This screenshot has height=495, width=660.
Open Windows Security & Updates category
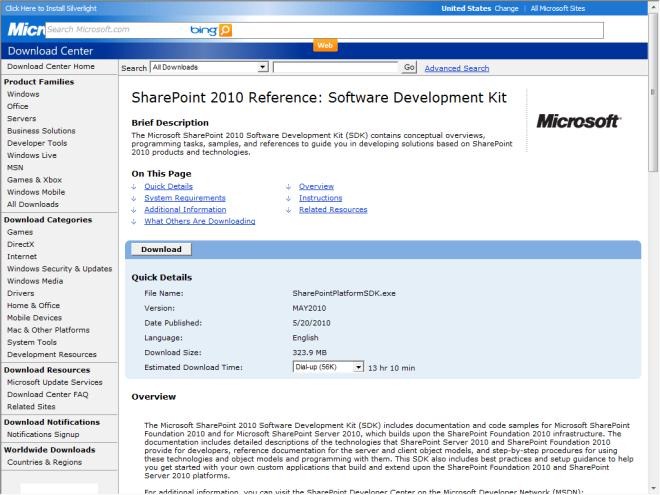59,269
